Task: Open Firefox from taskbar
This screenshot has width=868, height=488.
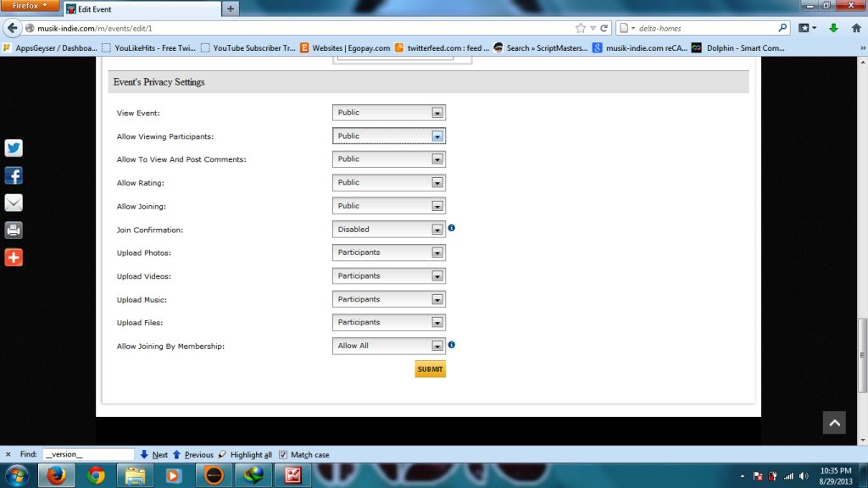Action: (56, 475)
